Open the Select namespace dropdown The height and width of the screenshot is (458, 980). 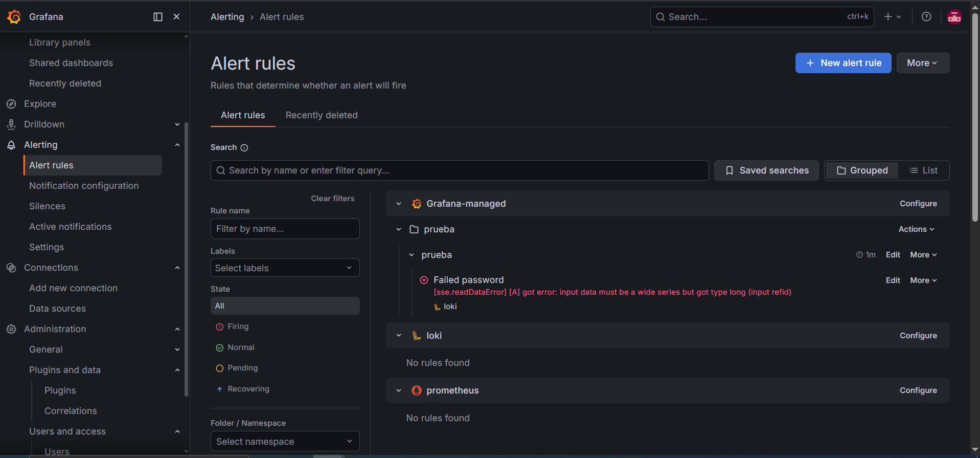285,441
